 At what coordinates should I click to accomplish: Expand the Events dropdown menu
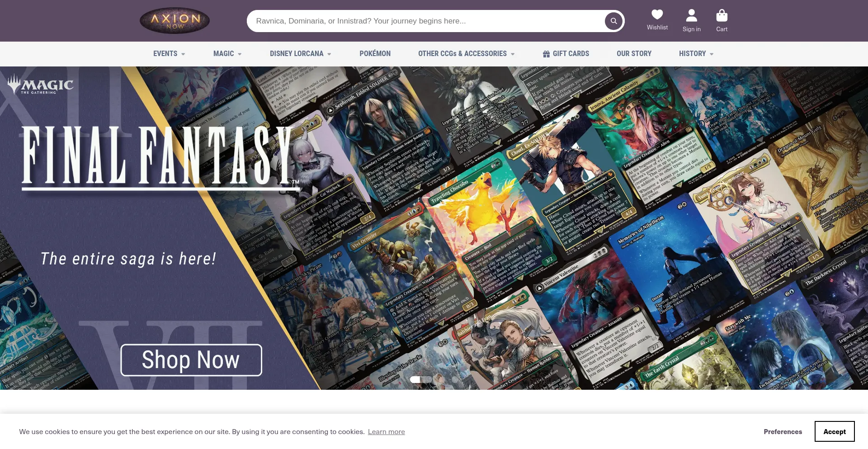[169, 54]
